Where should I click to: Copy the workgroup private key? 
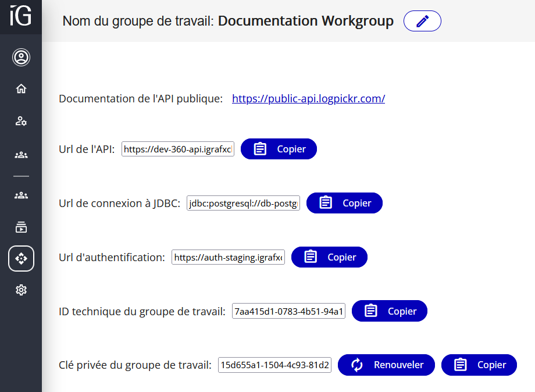point(479,365)
